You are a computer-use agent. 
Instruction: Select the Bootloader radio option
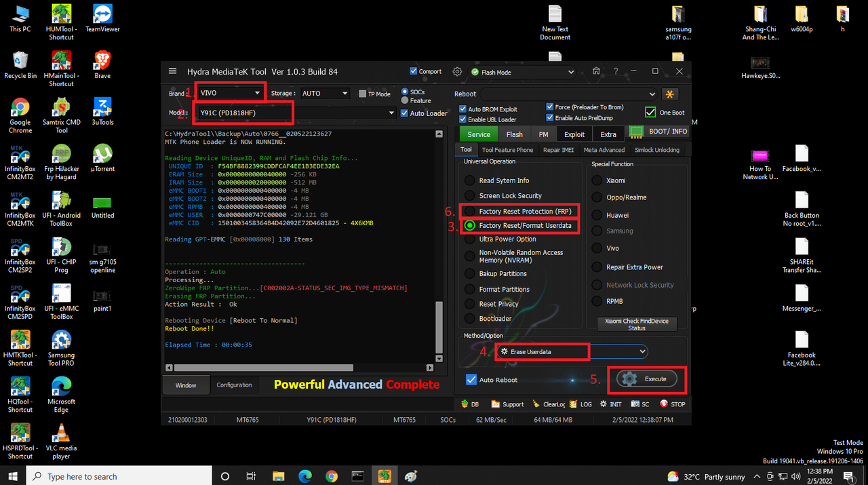tap(488, 318)
